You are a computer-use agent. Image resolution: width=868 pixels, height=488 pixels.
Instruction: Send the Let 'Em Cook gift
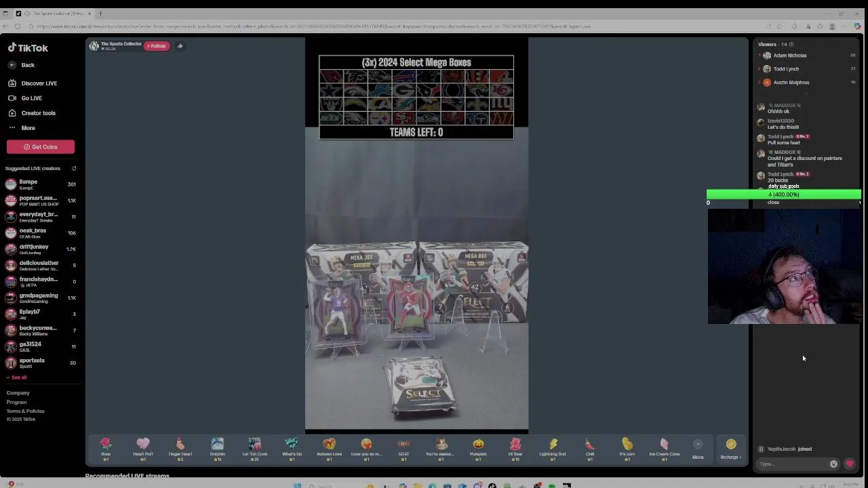(x=255, y=449)
